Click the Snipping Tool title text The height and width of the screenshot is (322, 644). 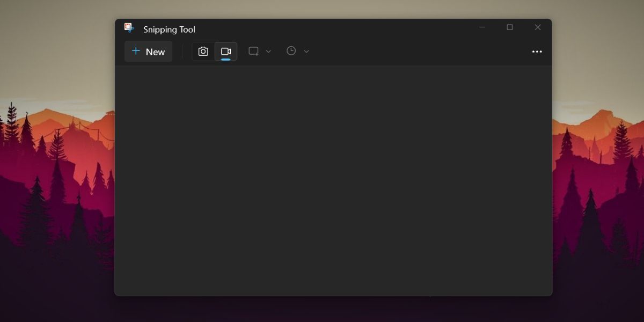169,29
